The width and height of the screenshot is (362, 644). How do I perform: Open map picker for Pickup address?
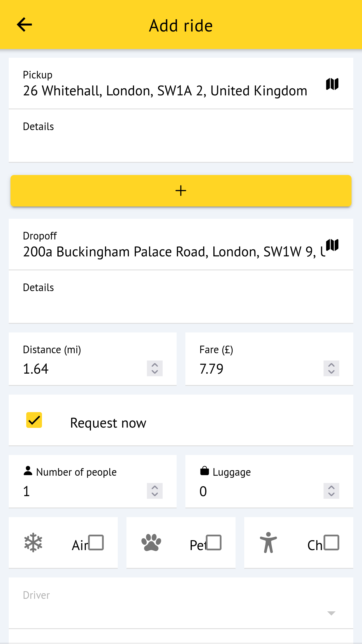point(332,84)
